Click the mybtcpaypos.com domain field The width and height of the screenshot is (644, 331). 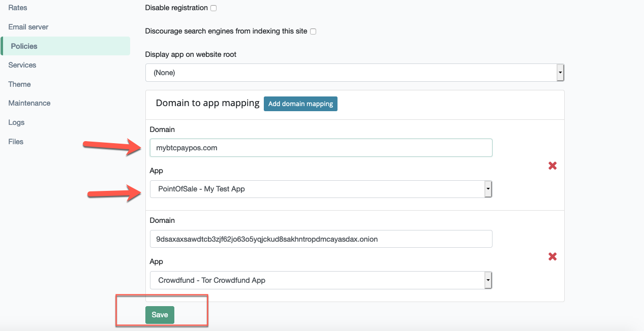[321, 148]
